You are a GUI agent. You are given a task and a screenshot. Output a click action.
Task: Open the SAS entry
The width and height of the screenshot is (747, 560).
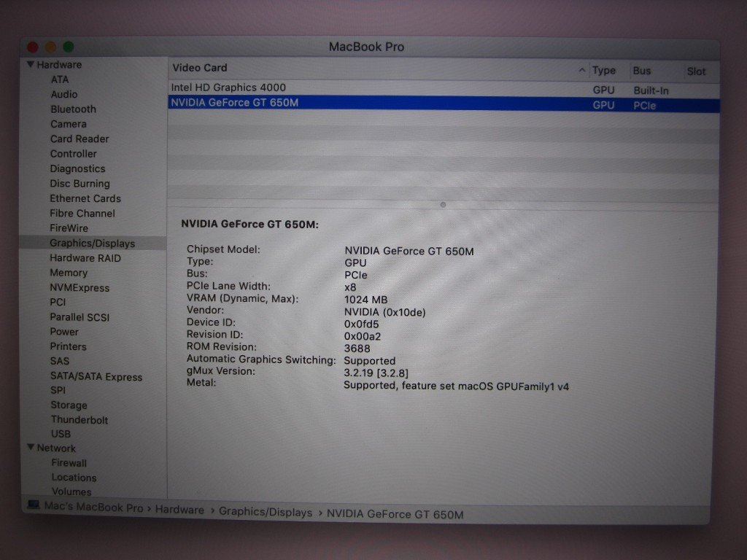[x=60, y=362]
